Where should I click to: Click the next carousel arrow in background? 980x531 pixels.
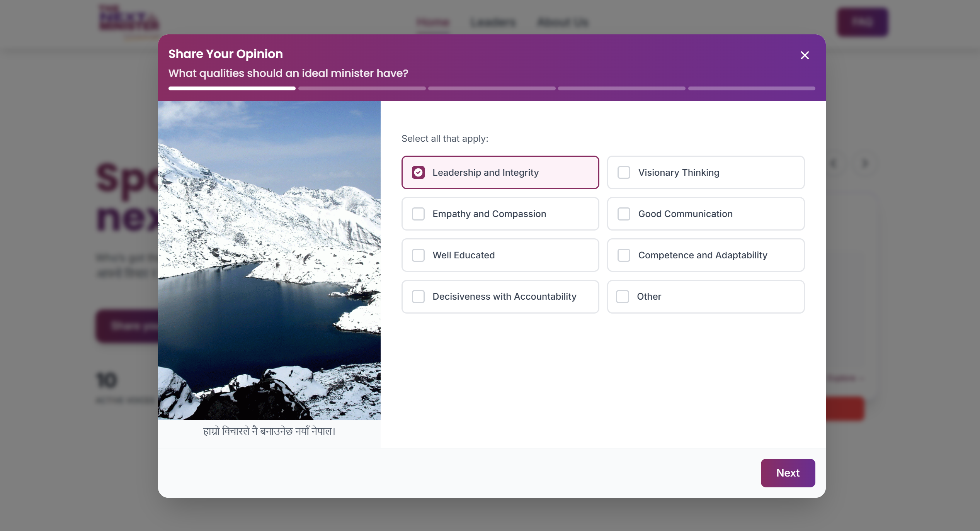(865, 163)
